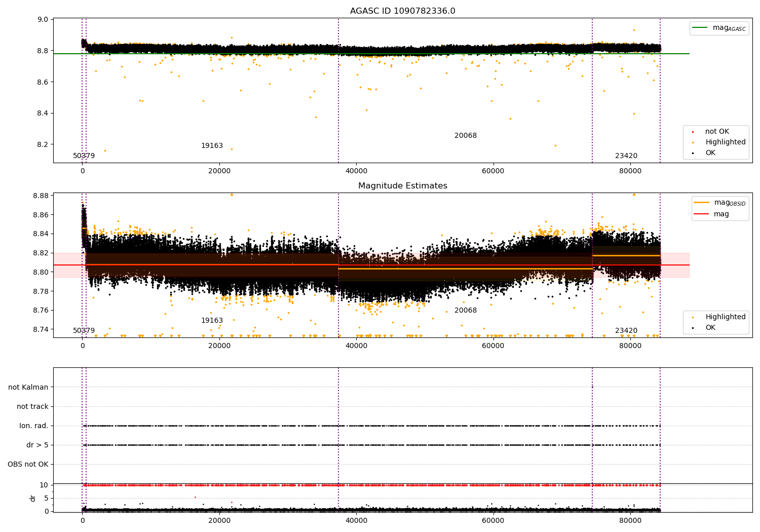The image size is (760, 532).
Task: Click the 'mag AGASC' legend entry
Action: click(x=719, y=28)
